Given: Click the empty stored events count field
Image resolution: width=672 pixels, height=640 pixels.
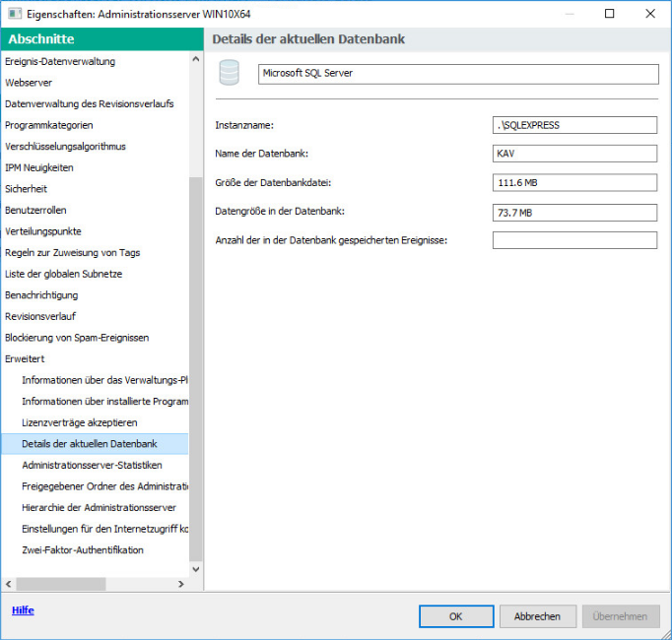Looking at the screenshot, I should [x=574, y=240].
